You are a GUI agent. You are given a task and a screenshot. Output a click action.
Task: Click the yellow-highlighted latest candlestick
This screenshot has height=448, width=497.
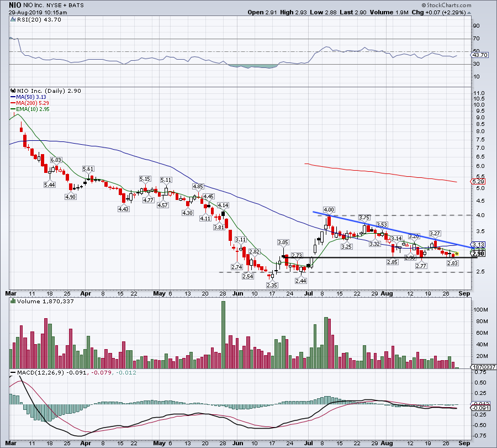(457, 254)
